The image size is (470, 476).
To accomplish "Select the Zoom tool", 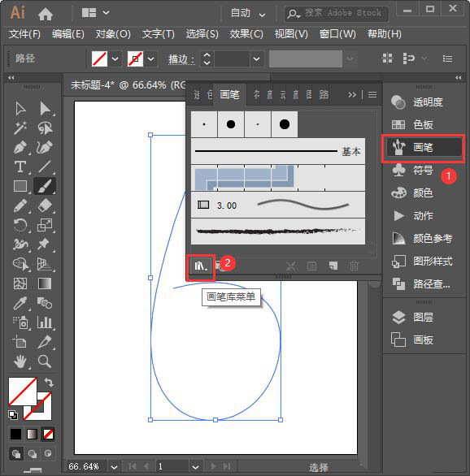I will tap(45, 361).
